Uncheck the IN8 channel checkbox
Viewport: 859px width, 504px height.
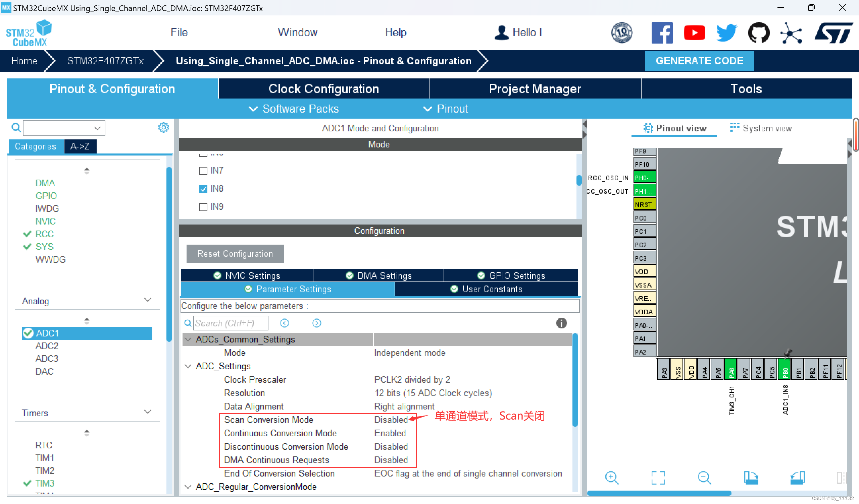tap(203, 189)
